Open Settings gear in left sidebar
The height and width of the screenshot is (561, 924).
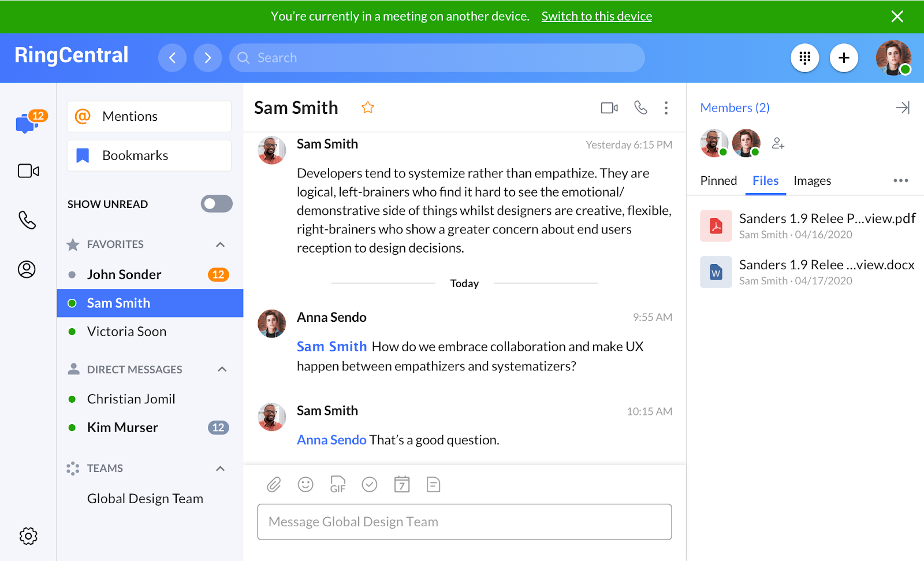[28, 536]
